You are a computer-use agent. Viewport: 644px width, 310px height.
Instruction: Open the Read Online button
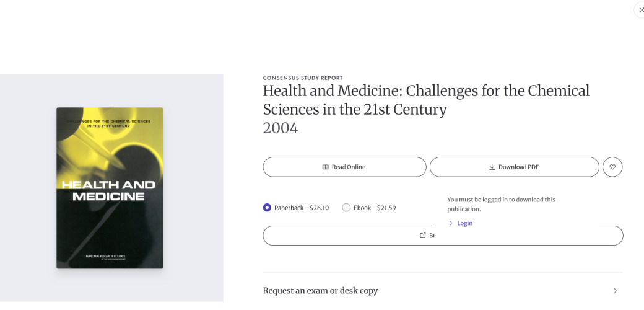344,167
